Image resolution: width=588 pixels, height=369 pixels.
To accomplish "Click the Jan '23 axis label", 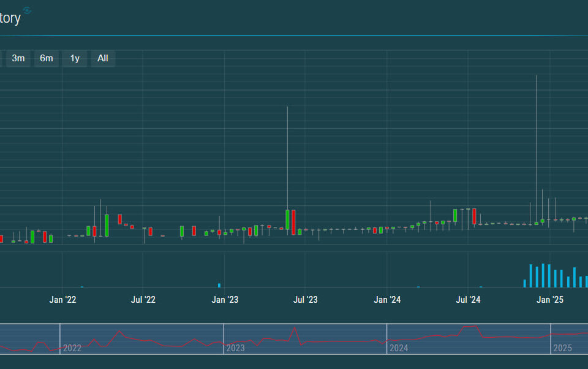I will (225, 300).
